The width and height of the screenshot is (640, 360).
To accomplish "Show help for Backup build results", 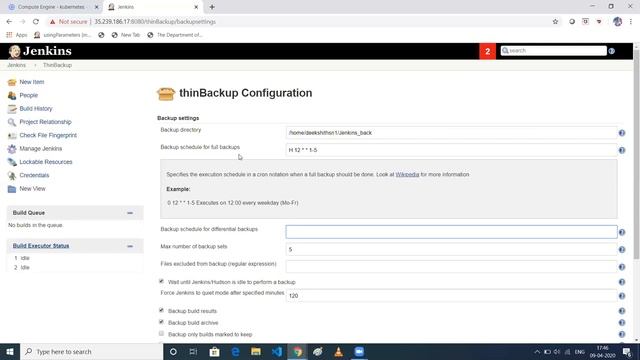I will [622, 311].
